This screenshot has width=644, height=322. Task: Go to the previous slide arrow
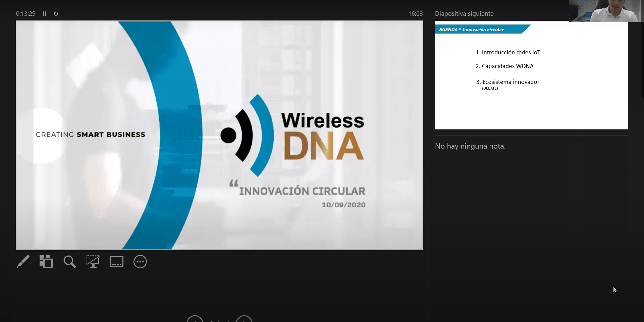pyautogui.click(x=195, y=319)
